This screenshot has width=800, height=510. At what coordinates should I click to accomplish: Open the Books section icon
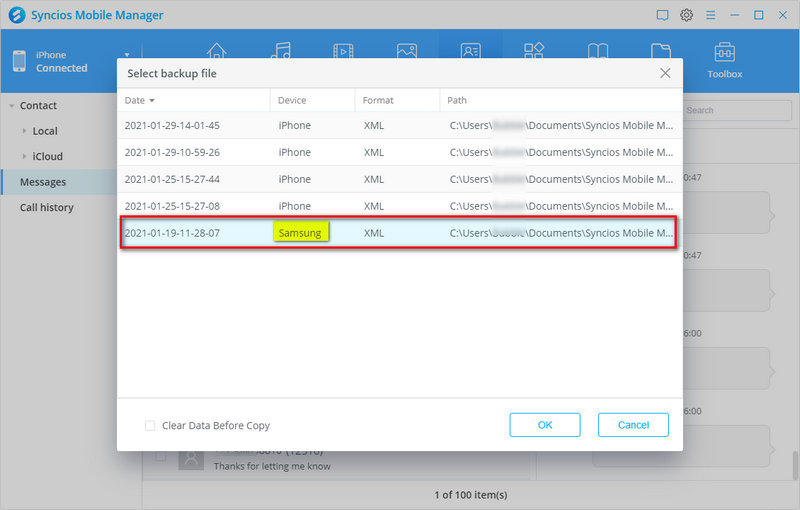(597, 51)
